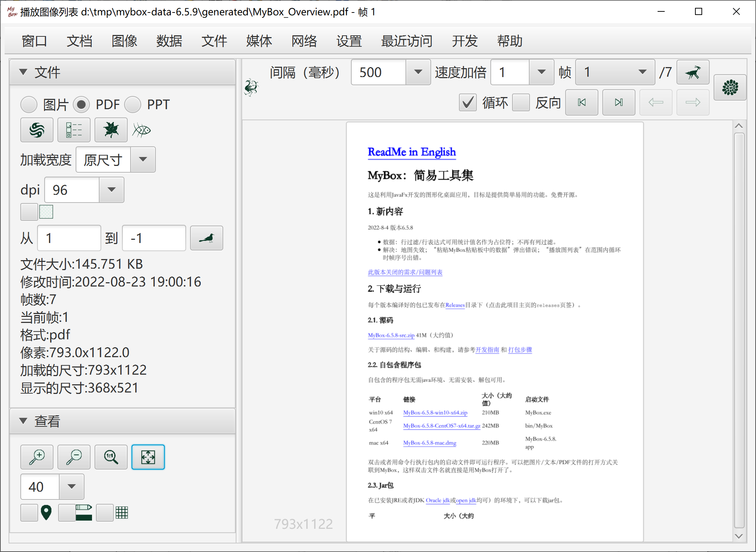Open the 设置 menu
Image resolution: width=756 pixels, height=552 pixels.
click(x=349, y=41)
